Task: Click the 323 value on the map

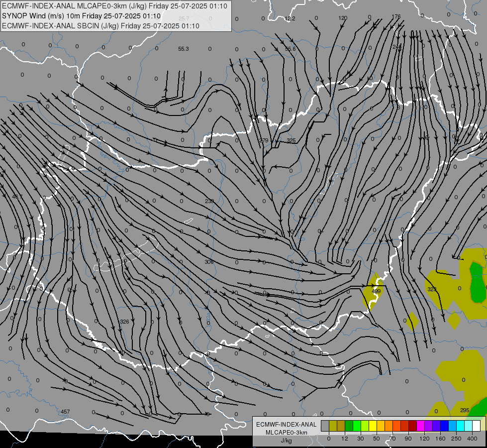Action: pos(432,289)
